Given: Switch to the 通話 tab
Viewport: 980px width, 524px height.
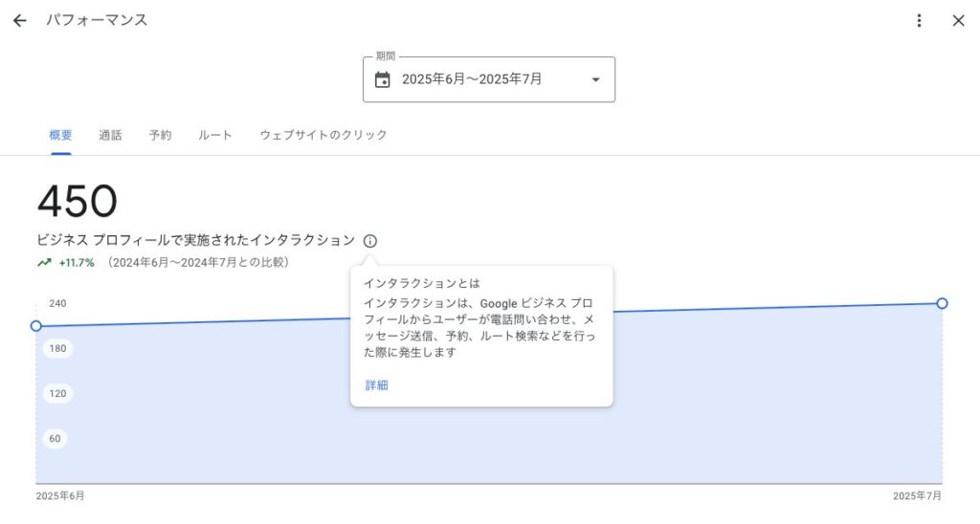Looking at the screenshot, I should coord(110,135).
